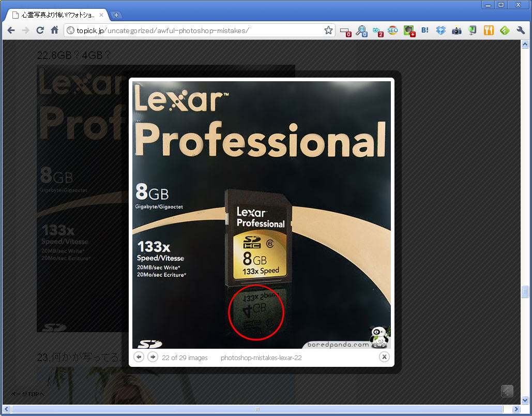Open the Dropbox extension icon
The height and width of the screenshot is (416, 532).
[440, 31]
